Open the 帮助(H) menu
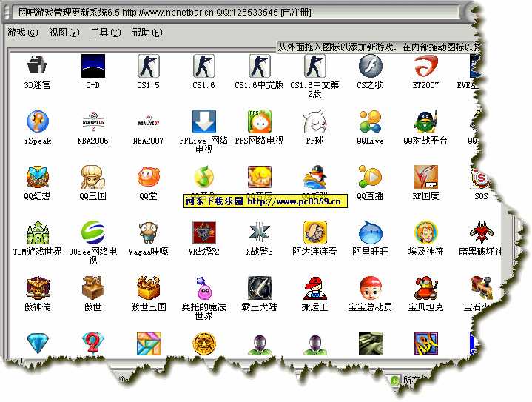This screenshot has width=532, height=402. tap(147, 33)
